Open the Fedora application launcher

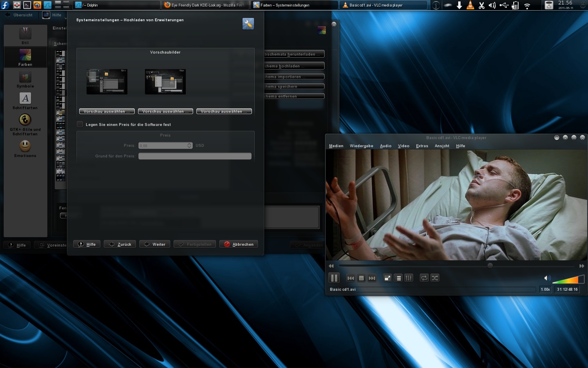(x=5, y=5)
